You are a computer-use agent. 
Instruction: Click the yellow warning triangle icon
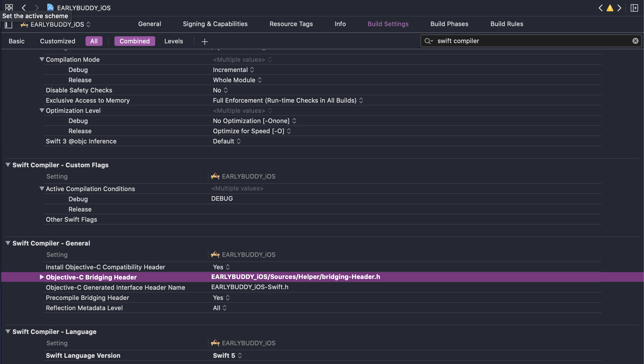[x=610, y=8]
